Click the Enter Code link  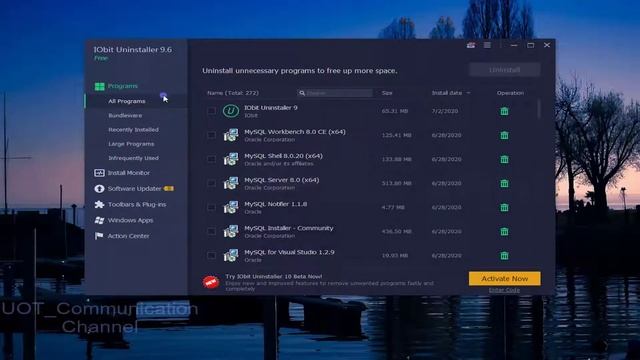(x=504, y=290)
